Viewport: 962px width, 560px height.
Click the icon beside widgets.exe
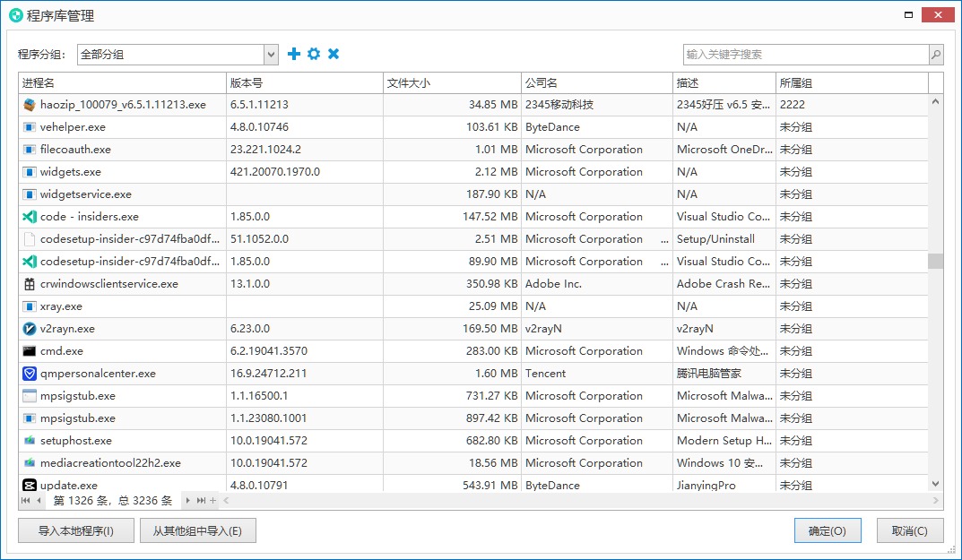(29, 172)
